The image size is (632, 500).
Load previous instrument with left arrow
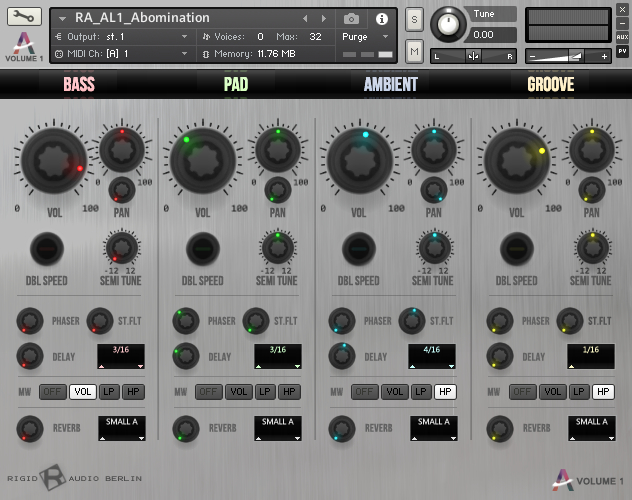(x=305, y=19)
